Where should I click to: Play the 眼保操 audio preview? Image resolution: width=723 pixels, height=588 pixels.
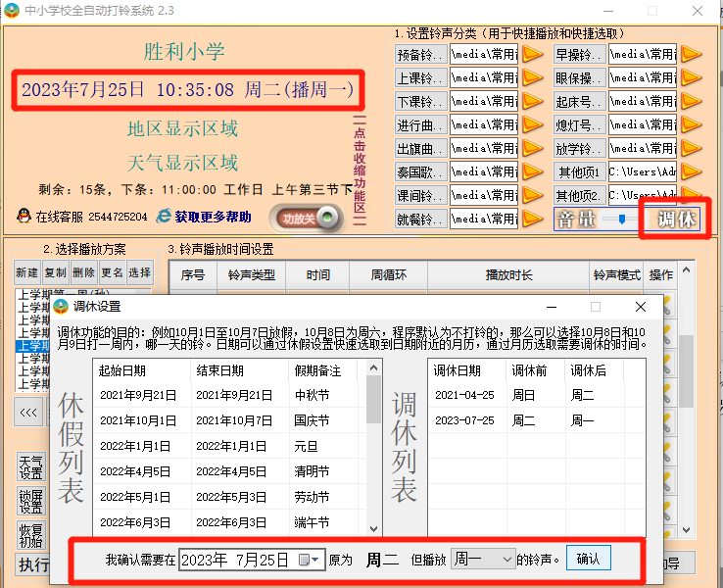[692, 77]
